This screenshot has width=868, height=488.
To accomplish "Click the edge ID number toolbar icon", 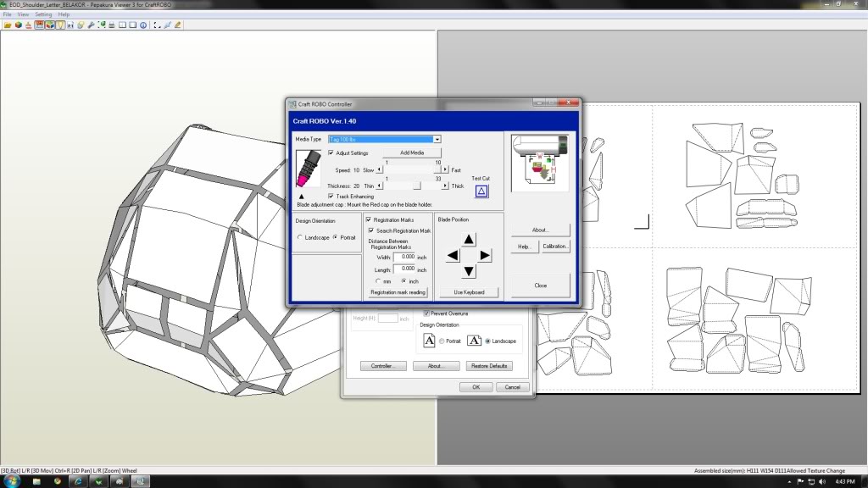I will 70,25.
